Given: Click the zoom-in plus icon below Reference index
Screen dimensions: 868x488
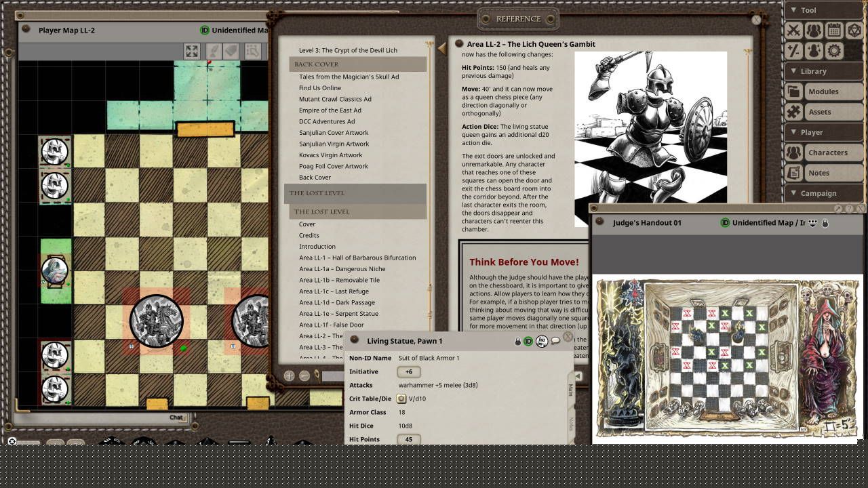Looking at the screenshot, I should (289, 375).
